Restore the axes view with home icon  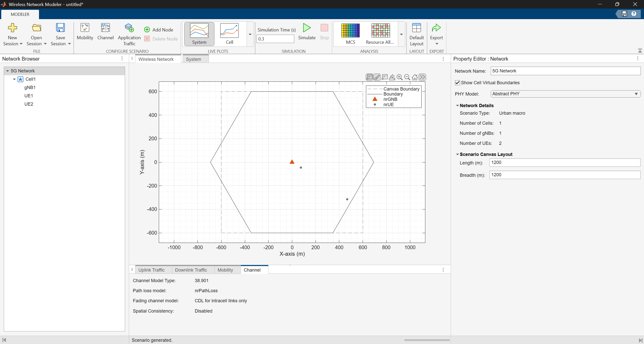(x=414, y=77)
